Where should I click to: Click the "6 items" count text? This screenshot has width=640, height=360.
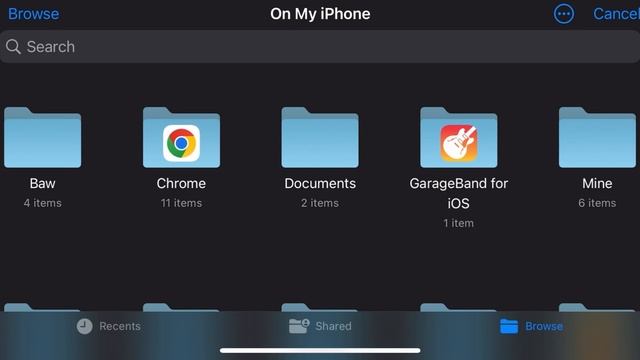(597, 203)
